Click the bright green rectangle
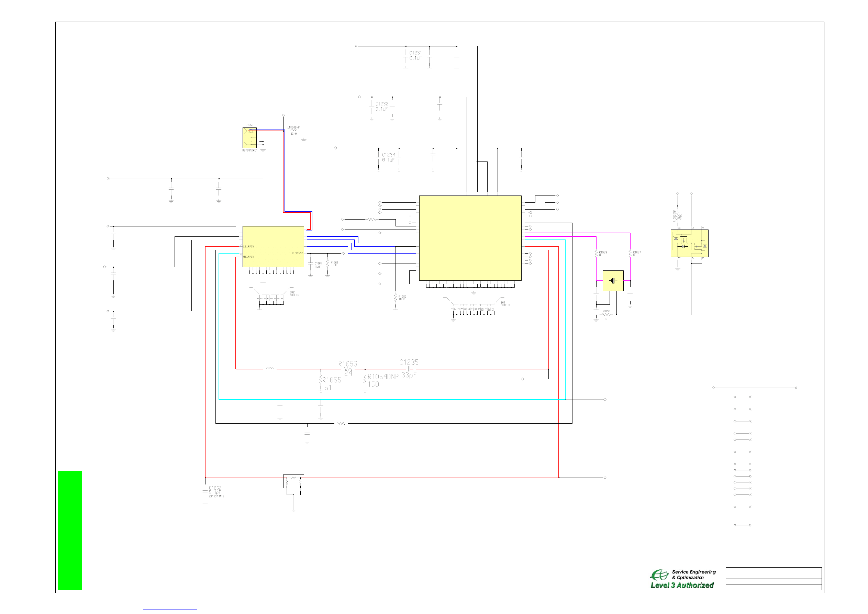Screen dimensions: 868x614 pyautogui.click(x=69, y=530)
